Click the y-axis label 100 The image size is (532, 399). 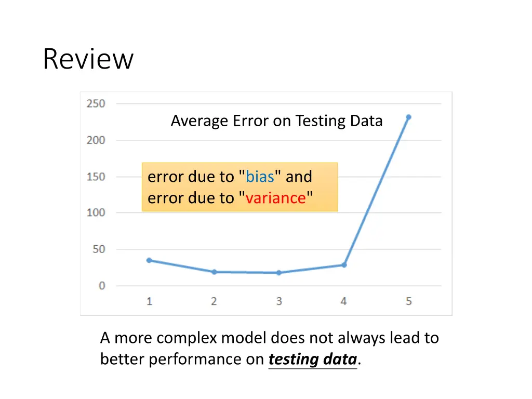point(96,213)
